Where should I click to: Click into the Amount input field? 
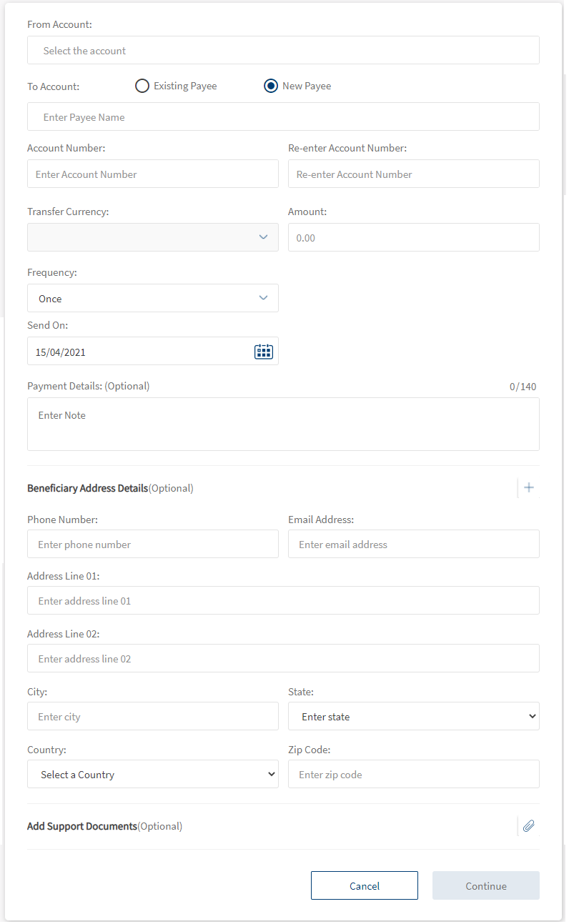[x=413, y=237]
